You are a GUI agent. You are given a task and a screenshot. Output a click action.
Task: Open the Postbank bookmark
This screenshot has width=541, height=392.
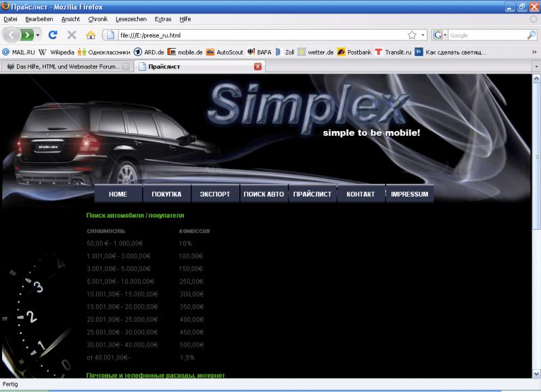click(354, 51)
